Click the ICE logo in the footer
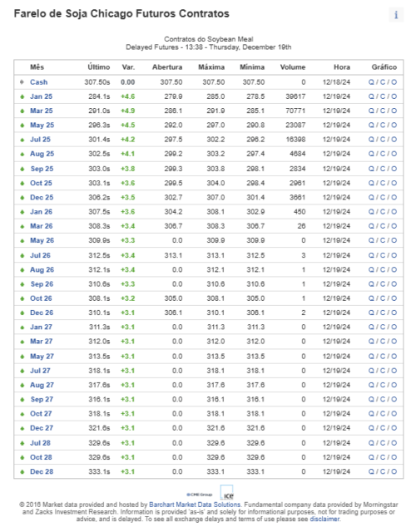This screenshot has width=411, height=532. pyautogui.click(x=226, y=493)
